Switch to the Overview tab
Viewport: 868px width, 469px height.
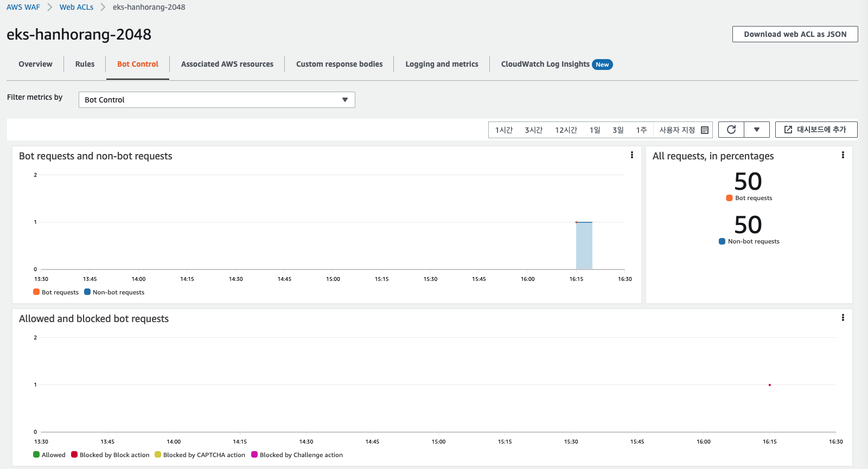click(35, 64)
